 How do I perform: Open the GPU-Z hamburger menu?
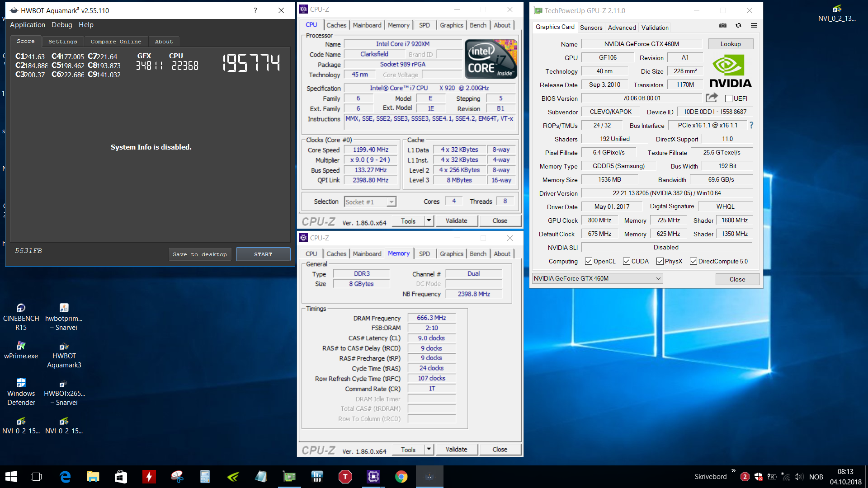754,26
